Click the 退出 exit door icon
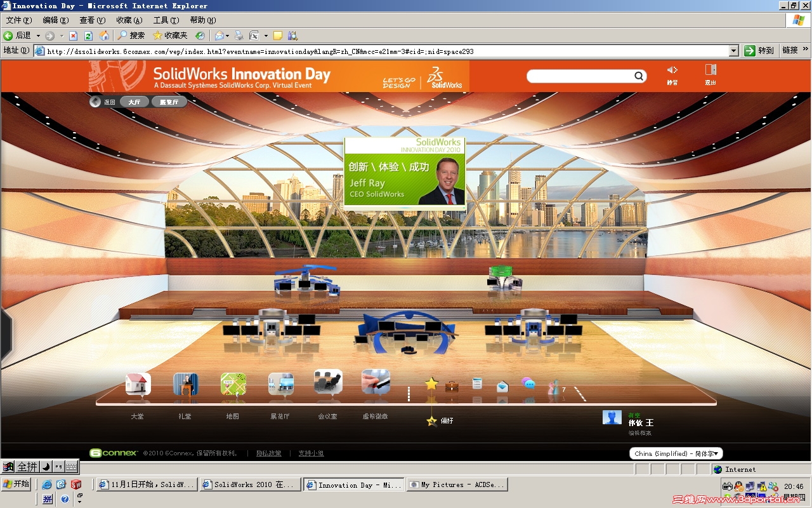The image size is (812, 508). (710, 70)
